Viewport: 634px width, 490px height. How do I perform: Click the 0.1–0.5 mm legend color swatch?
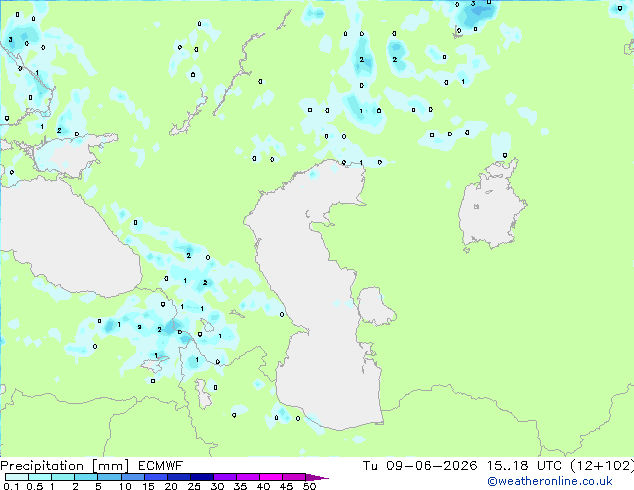[x=17, y=477]
